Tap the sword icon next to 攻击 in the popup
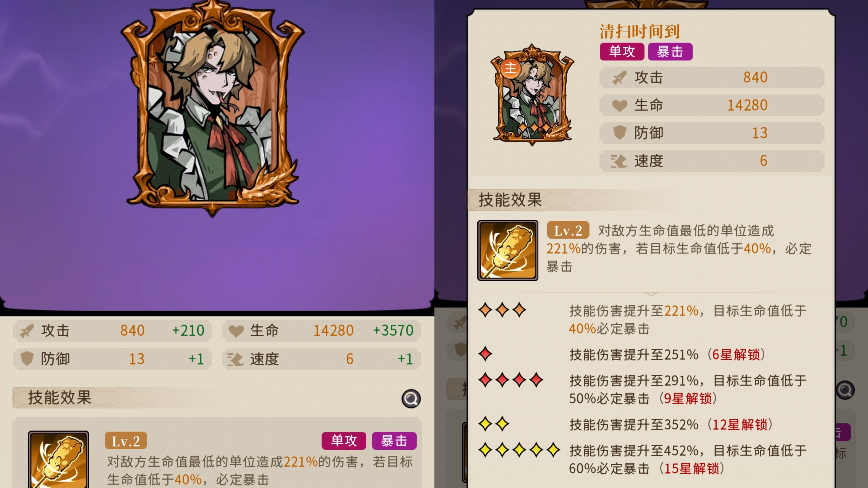Image resolution: width=868 pixels, height=488 pixels. (619, 78)
